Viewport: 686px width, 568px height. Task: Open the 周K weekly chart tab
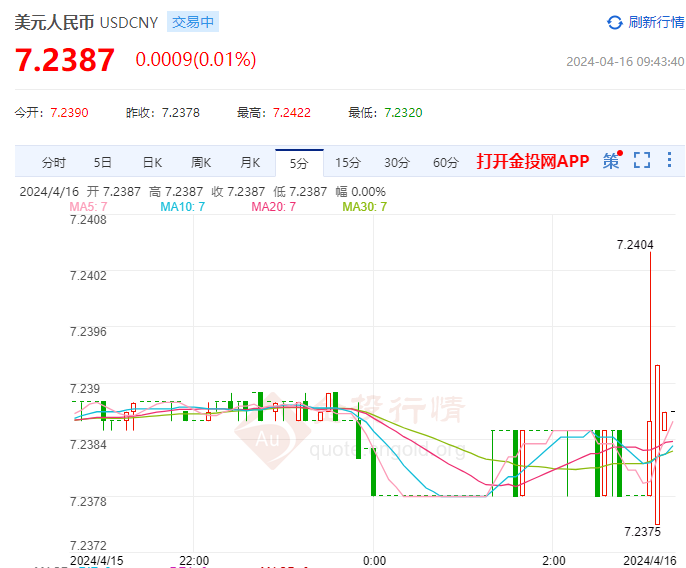(201, 162)
